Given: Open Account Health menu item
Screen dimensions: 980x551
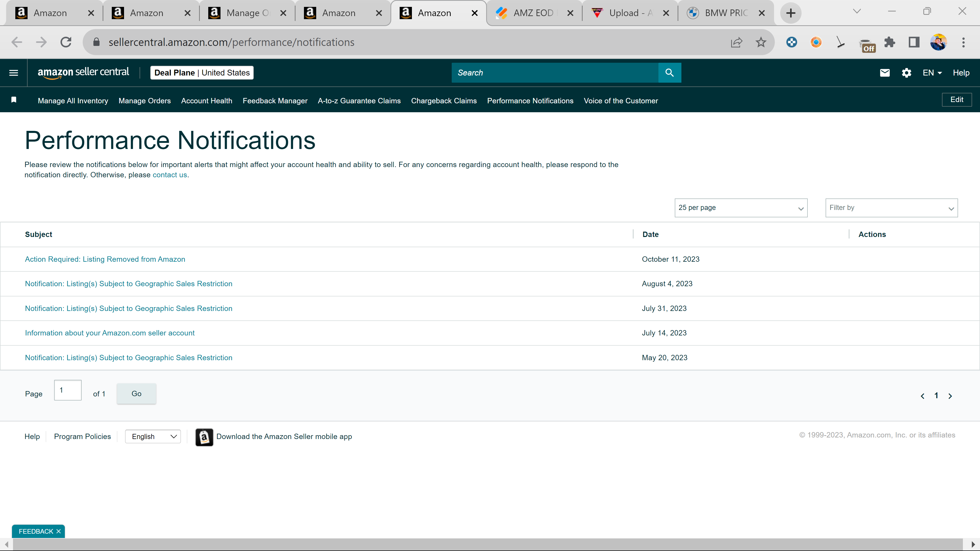Looking at the screenshot, I should (206, 101).
